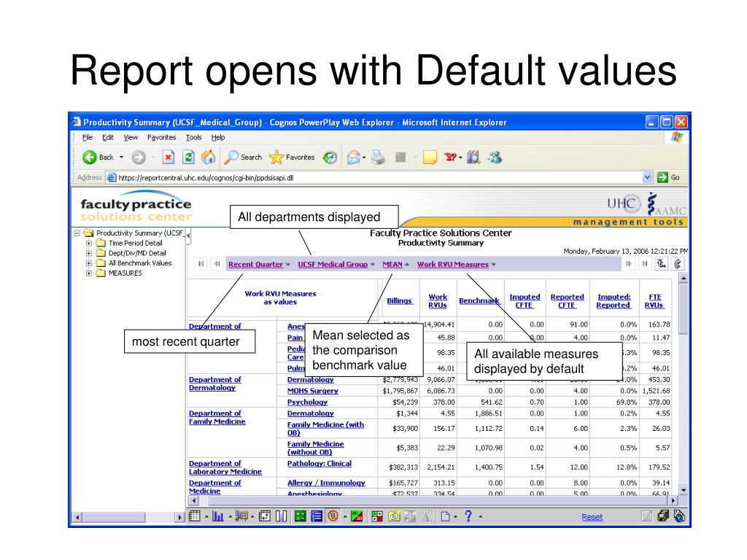Open the Favorites star panel
747x560 pixels.
coord(292,157)
